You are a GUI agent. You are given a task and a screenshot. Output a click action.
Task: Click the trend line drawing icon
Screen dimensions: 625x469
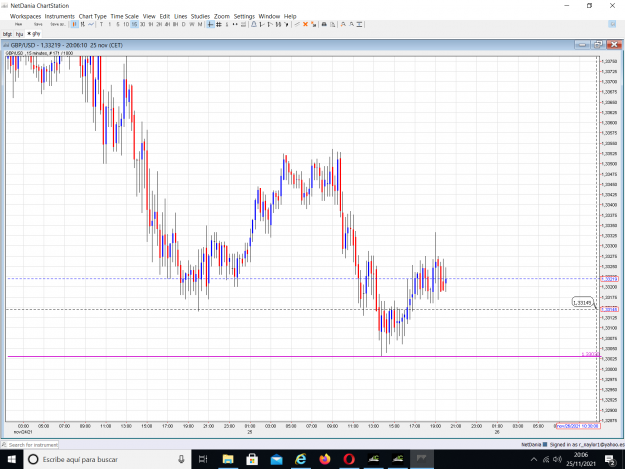click(297, 24)
